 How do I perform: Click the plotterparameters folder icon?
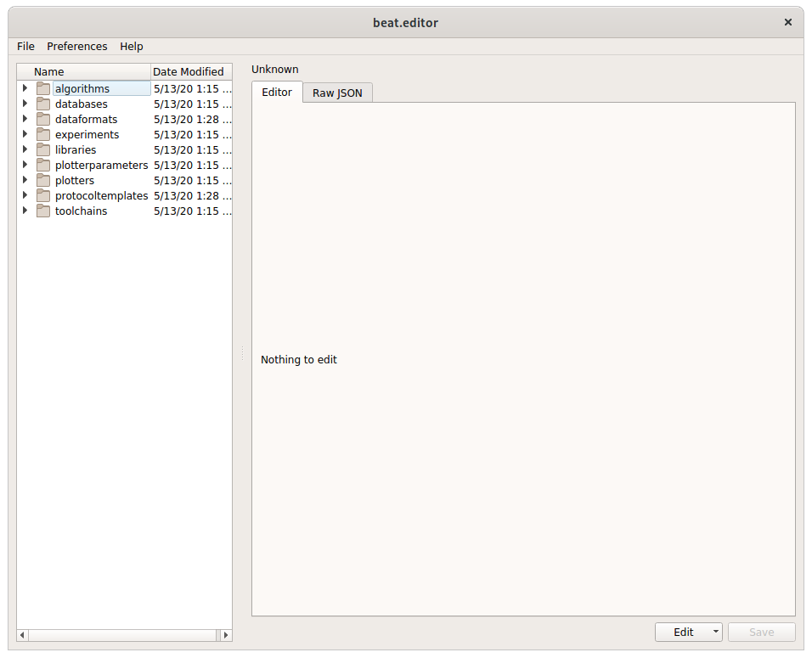coord(43,165)
